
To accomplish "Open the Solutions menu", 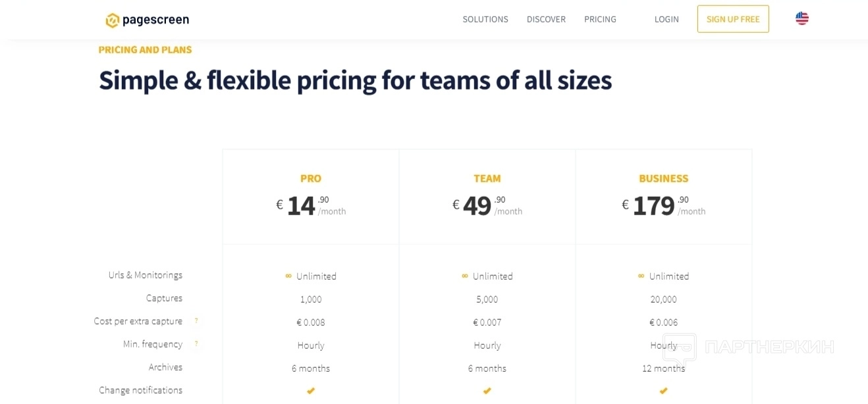I will [485, 19].
